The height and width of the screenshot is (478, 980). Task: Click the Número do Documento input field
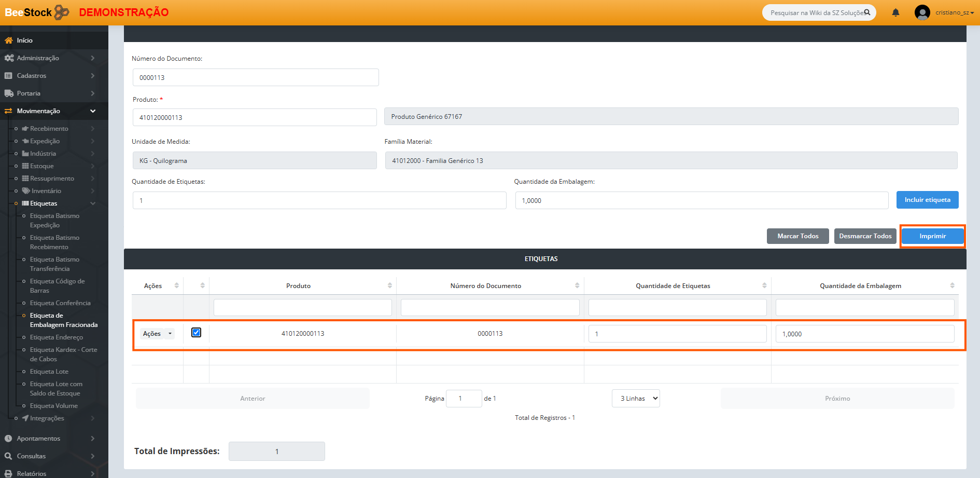[x=256, y=78]
